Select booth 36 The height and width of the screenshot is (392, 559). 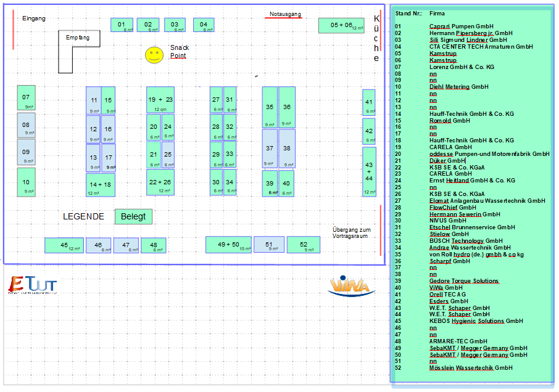tap(287, 107)
